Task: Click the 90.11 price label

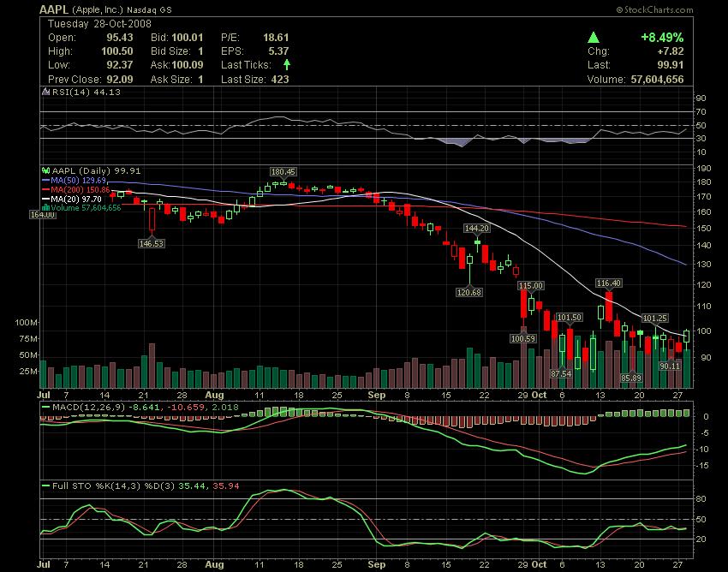Action: (670, 366)
